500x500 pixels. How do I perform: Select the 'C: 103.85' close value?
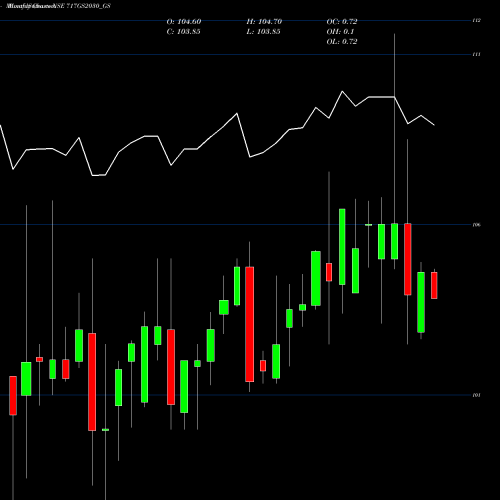coord(183,32)
